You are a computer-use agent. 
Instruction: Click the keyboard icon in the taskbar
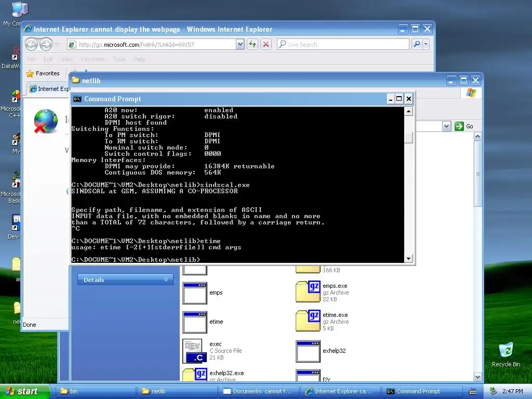point(472,392)
